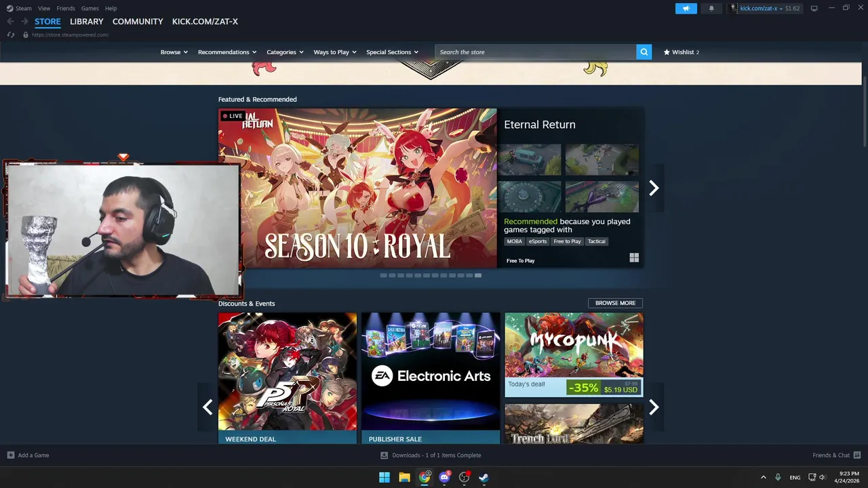Open the Eternal Return Season 10 banner

[x=357, y=188]
